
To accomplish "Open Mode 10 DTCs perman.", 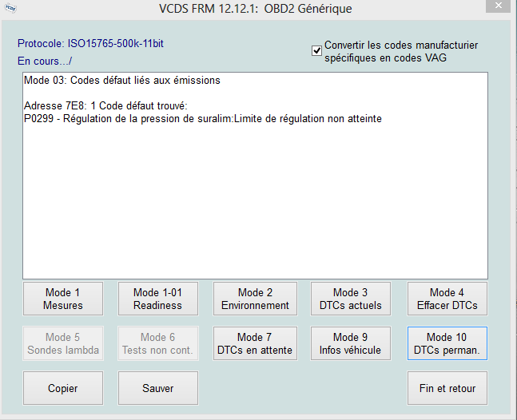I will pos(447,343).
